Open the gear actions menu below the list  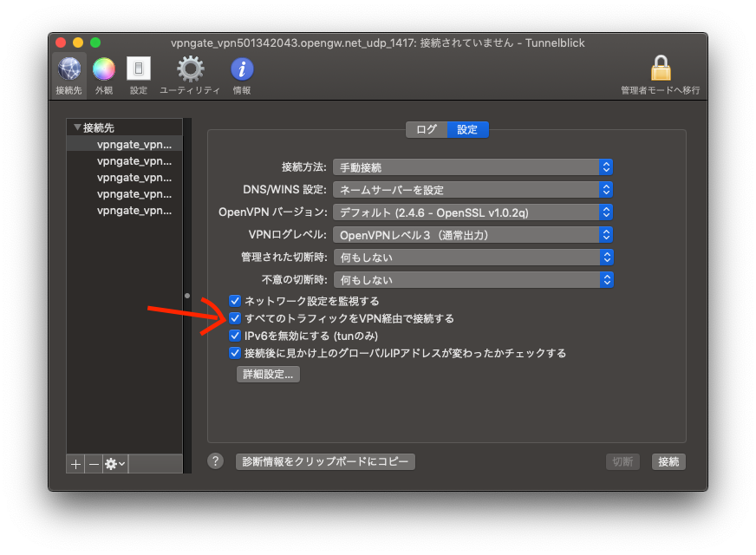click(x=115, y=464)
